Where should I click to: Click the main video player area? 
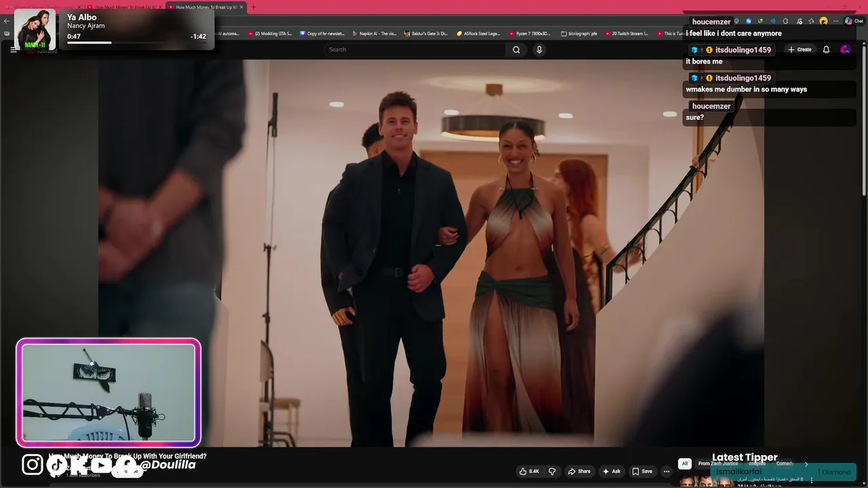click(x=431, y=253)
